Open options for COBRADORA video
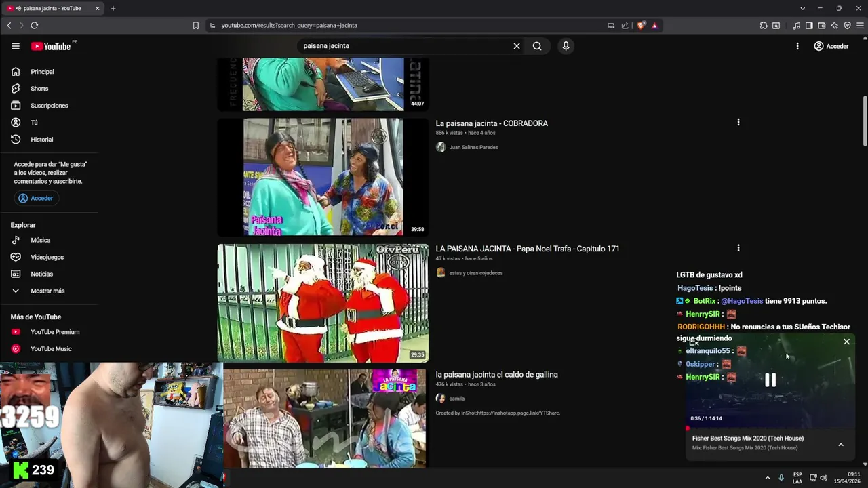Screen dimensions: 868x488 [738, 123]
